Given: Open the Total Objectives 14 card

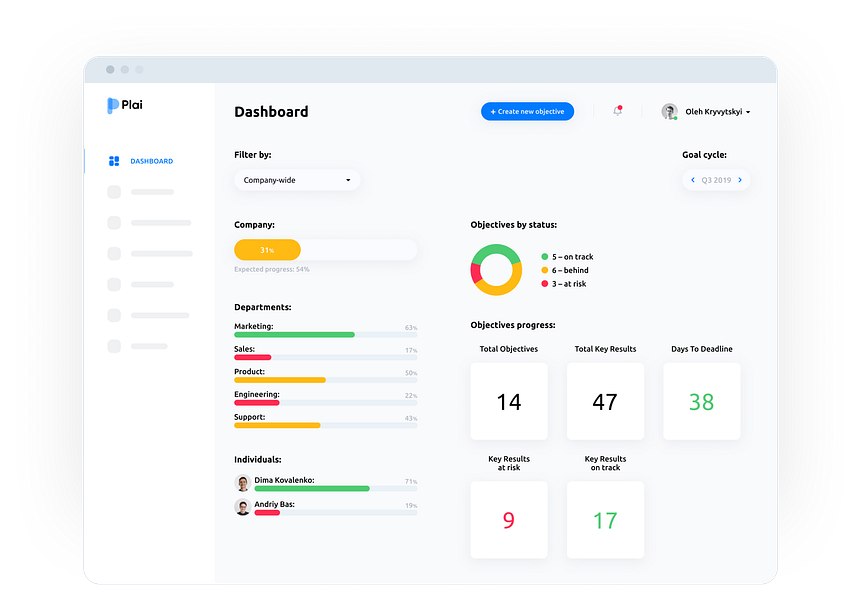Looking at the screenshot, I should click(x=509, y=401).
